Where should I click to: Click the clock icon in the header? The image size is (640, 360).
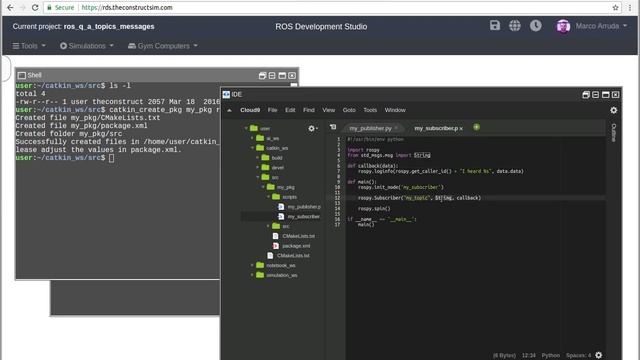tap(536, 25)
